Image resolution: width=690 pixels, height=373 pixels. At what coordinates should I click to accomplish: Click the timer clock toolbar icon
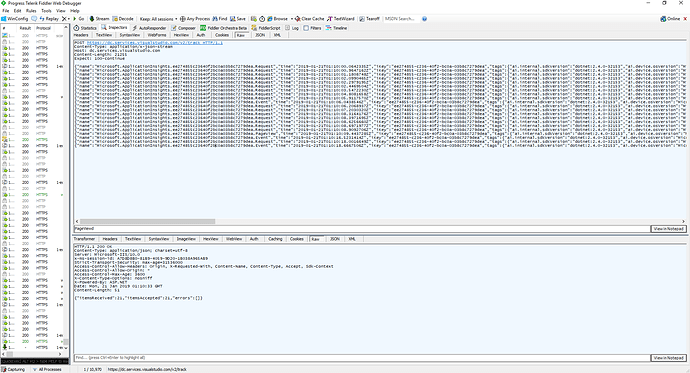(262, 19)
